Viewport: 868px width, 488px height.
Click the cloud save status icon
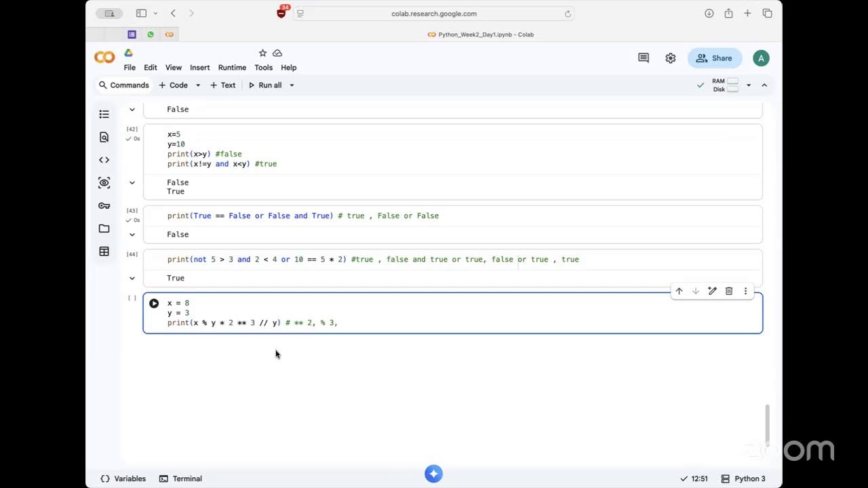(x=277, y=53)
